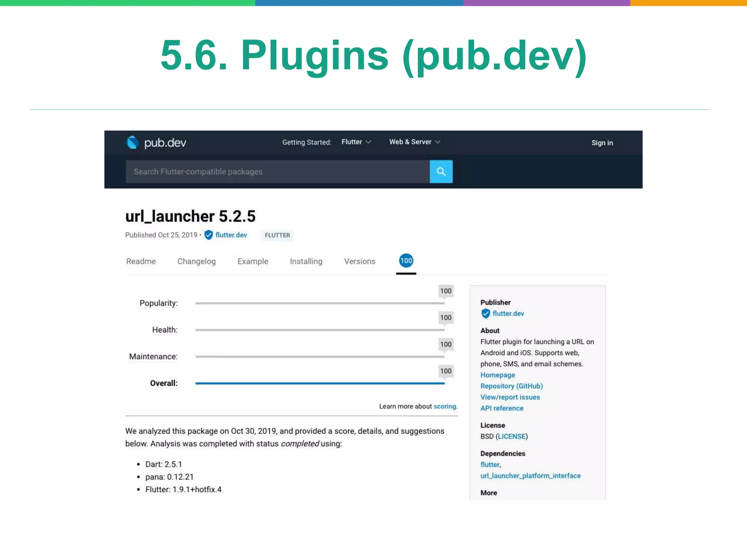
Task: Open the url_launcher_platform_interface dependency link
Action: (x=530, y=476)
